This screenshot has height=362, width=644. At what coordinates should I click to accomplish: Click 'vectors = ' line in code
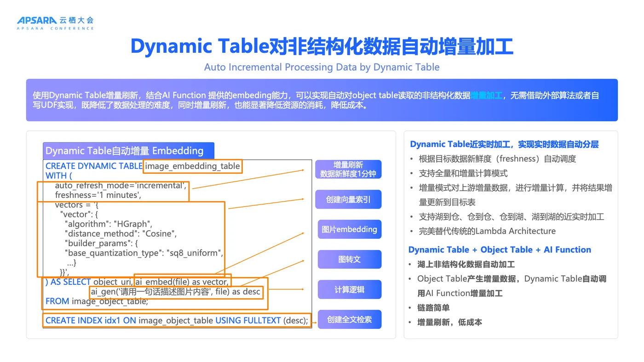(x=76, y=204)
